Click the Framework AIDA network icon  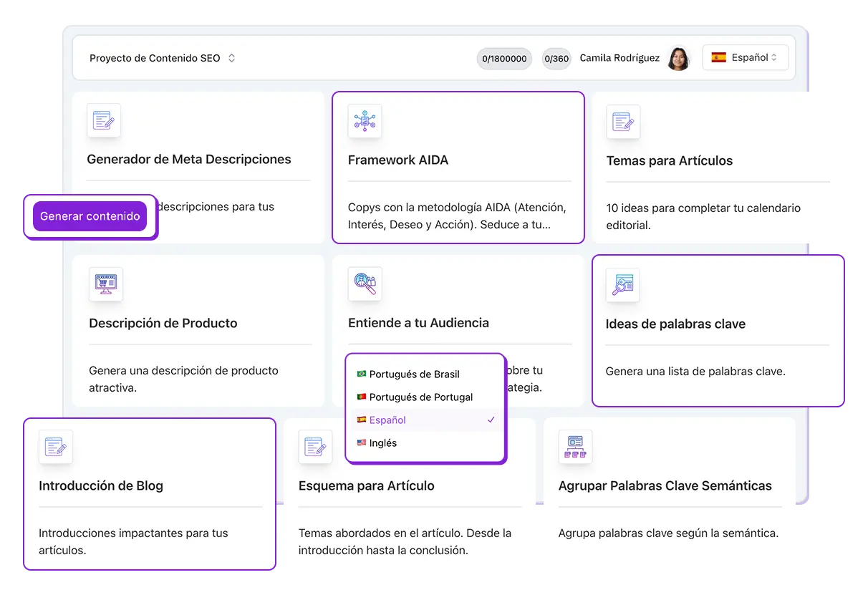click(365, 121)
